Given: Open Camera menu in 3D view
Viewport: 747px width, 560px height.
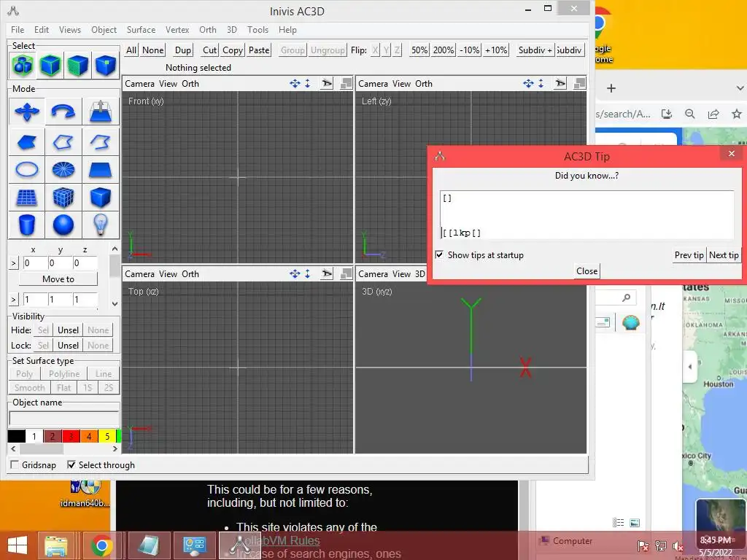Looking at the screenshot, I should (x=373, y=274).
